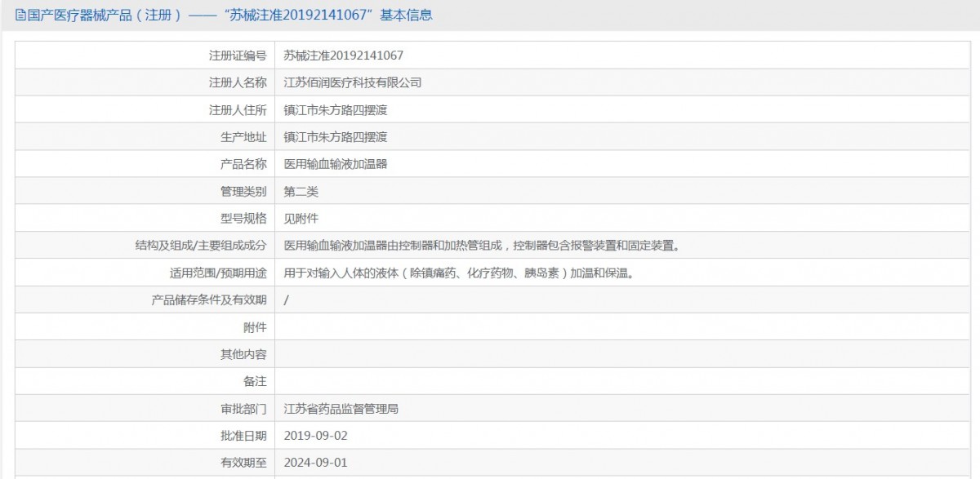The image size is (980, 479).
Task: Click the approval date 2019-09-02
Action: (315, 436)
